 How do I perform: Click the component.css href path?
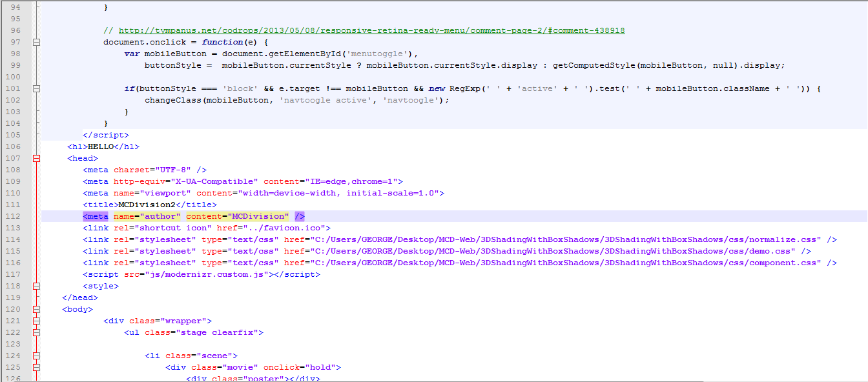(566, 263)
